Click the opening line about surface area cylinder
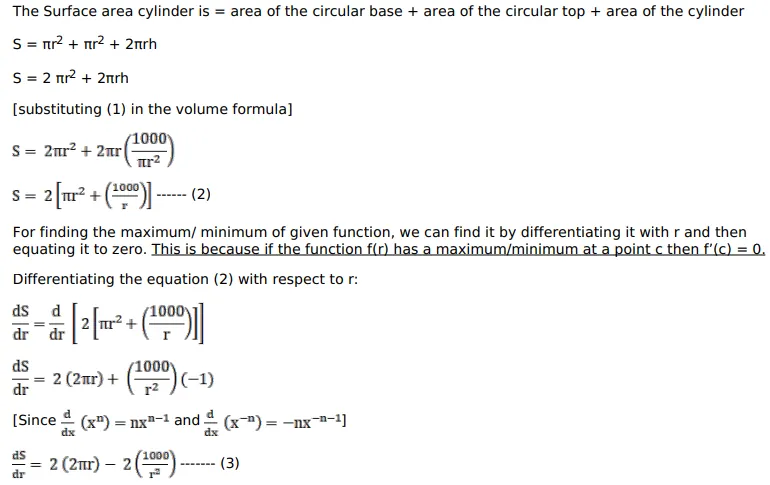This screenshot has height=485, width=770. pyautogui.click(x=378, y=12)
